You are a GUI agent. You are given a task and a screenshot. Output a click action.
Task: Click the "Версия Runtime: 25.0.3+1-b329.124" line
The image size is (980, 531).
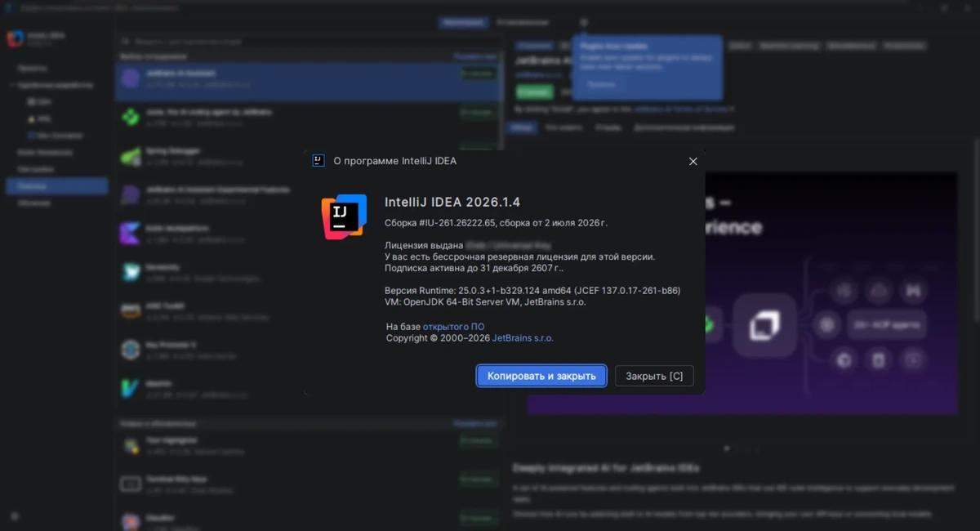[x=532, y=290]
